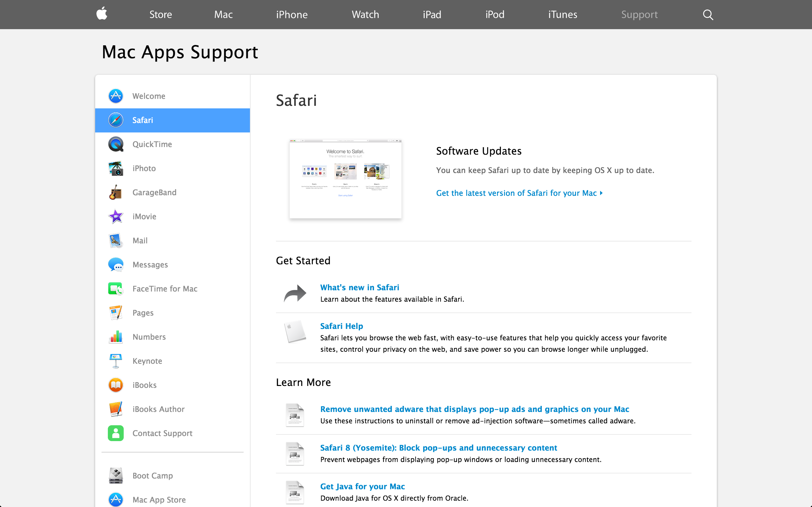
Task: Select Pages in the sidebar list
Action: (143, 313)
